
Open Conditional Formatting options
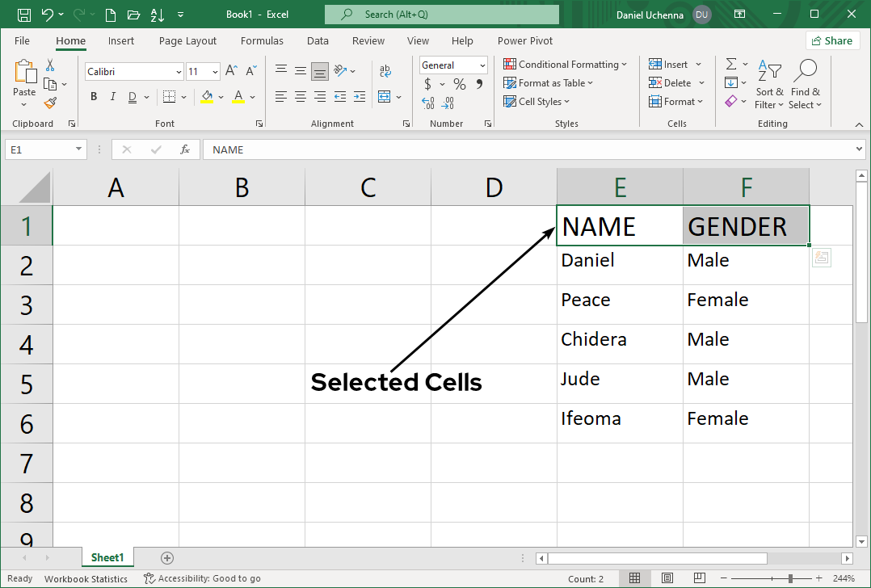[565, 64]
